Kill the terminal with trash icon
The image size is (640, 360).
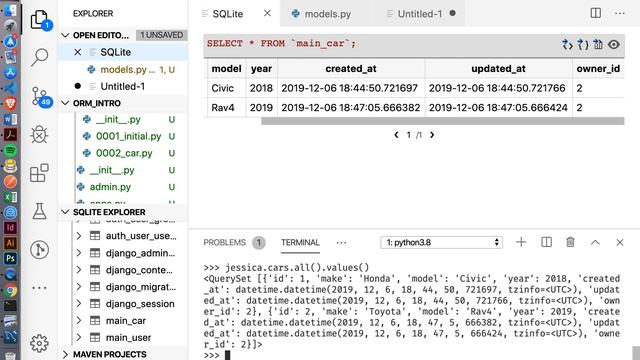(570, 242)
